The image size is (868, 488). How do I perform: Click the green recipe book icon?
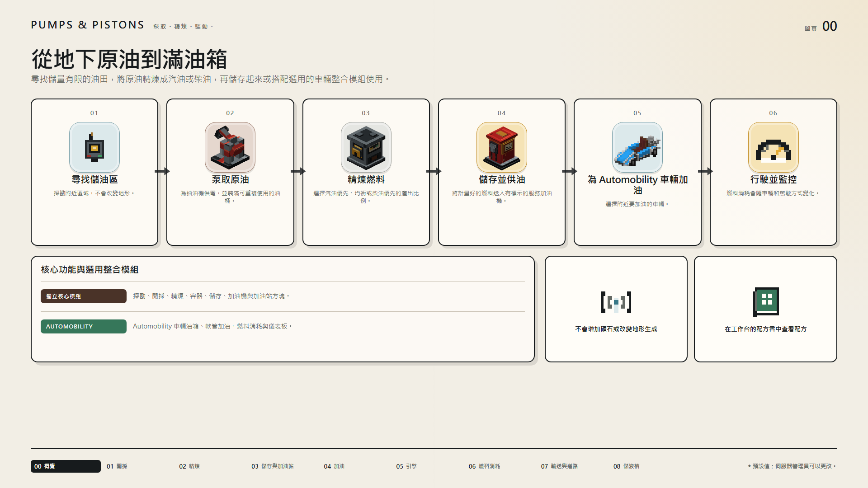coord(766,302)
